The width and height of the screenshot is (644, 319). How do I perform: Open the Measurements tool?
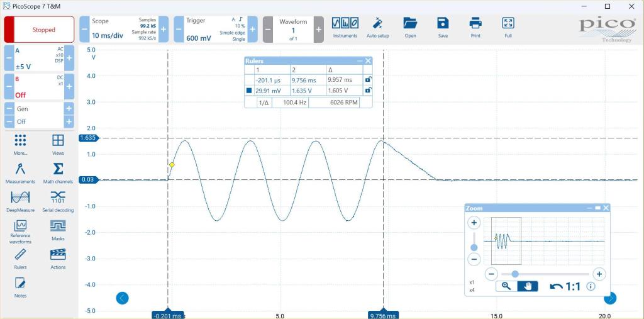tap(20, 172)
